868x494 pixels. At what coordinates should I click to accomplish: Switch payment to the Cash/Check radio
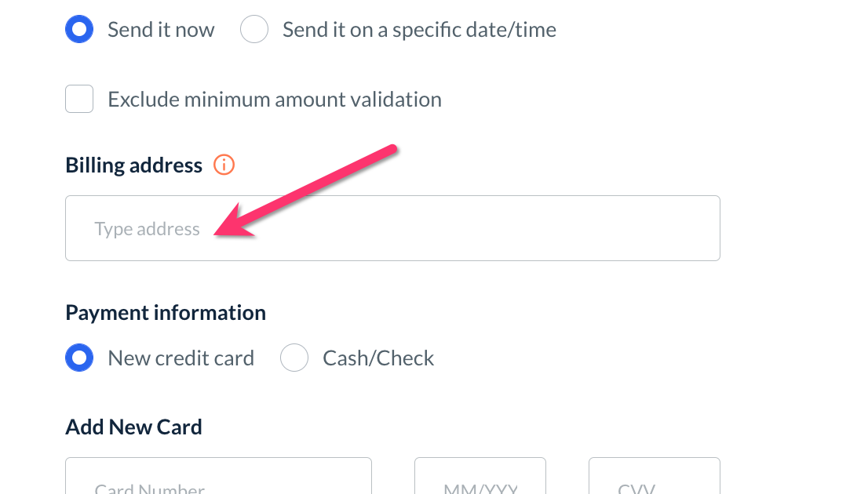(294, 358)
